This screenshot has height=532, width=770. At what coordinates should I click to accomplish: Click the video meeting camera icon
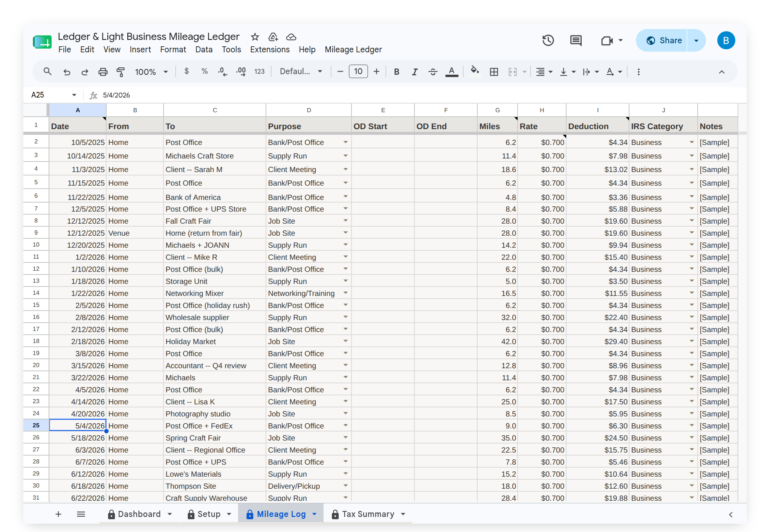[x=607, y=40]
